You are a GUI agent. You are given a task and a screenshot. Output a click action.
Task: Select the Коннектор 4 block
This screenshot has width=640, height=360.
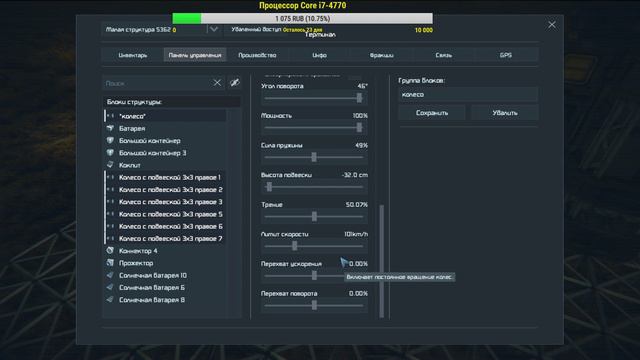click(165, 251)
